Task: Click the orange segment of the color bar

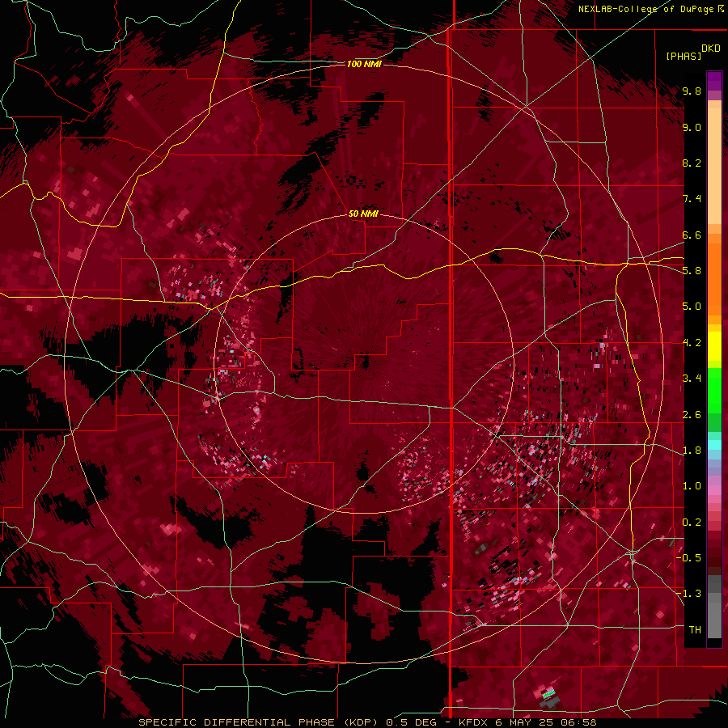Action: 714,274
